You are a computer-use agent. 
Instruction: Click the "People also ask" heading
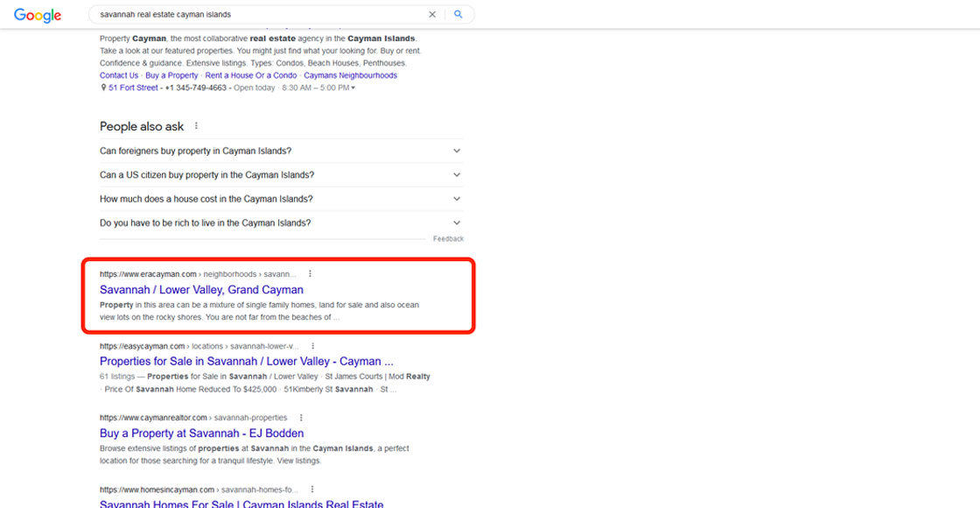click(x=142, y=126)
